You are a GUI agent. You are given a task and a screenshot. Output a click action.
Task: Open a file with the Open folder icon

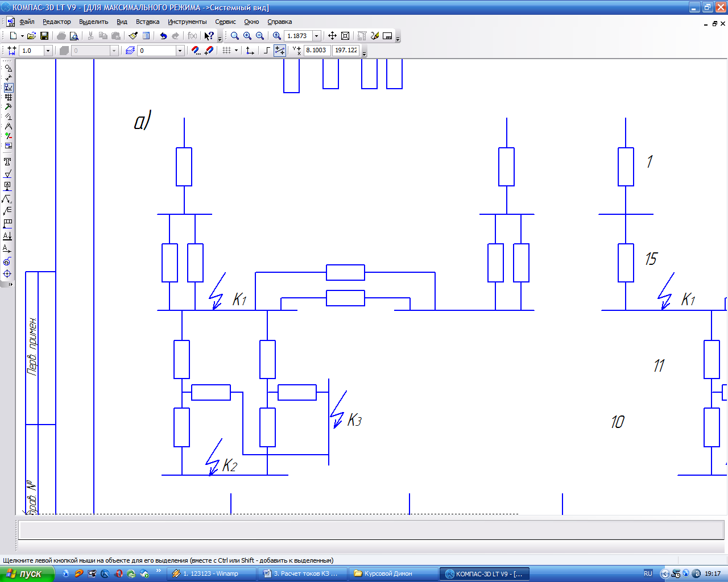point(31,36)
